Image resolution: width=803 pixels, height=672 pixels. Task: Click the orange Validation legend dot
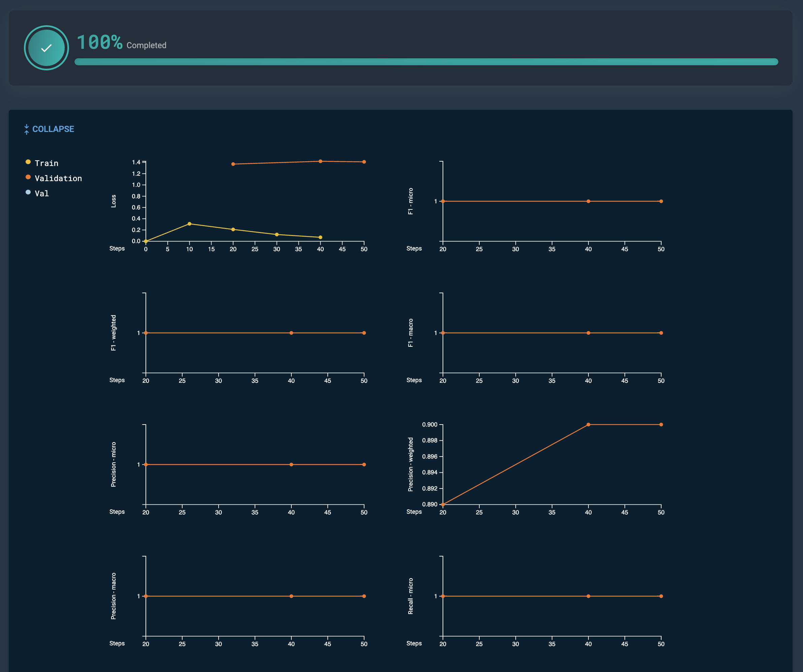pyautogui.click(x=28, y=177)
